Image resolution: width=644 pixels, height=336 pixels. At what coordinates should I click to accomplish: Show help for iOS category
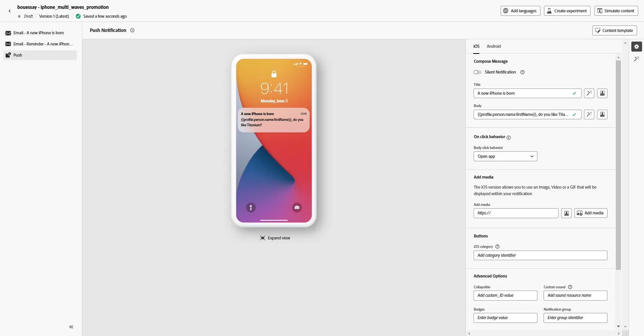point(497,247)
